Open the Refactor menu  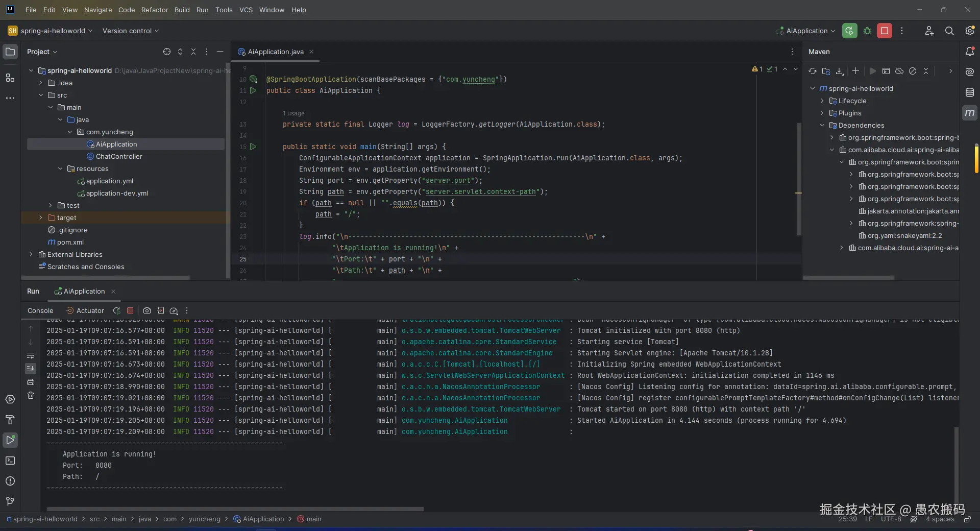pyautogui.click(x=155, y=10)
